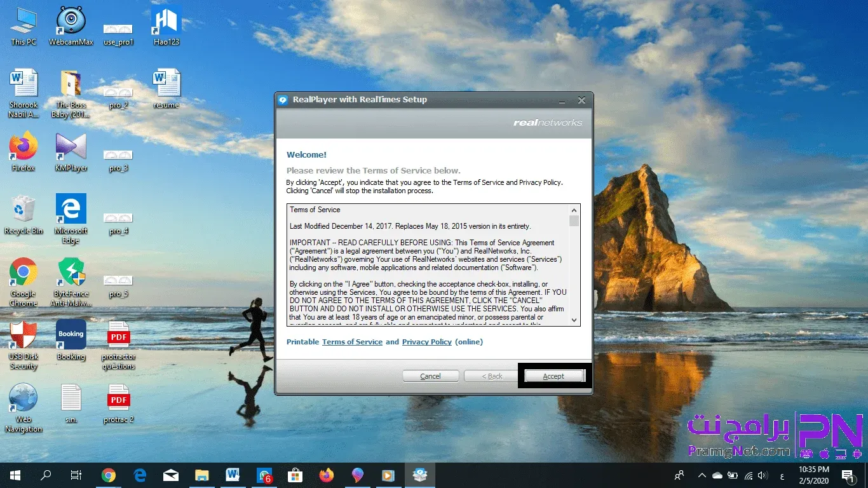The width and height of the screenshot is (868, 488).
Task: Open taskbar Search
Action: pos(46,475)
